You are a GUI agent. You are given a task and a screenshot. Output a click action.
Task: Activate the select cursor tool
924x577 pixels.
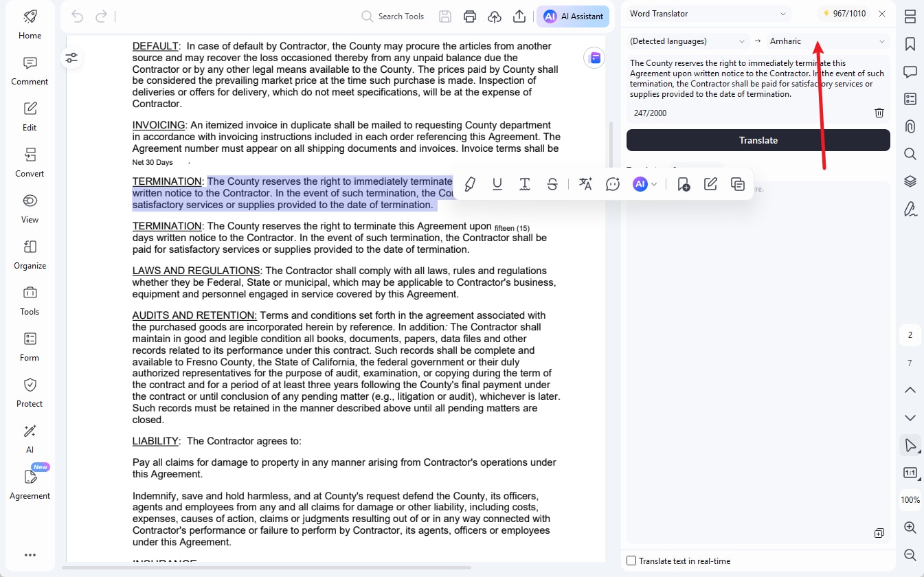[x=910, y=445]
